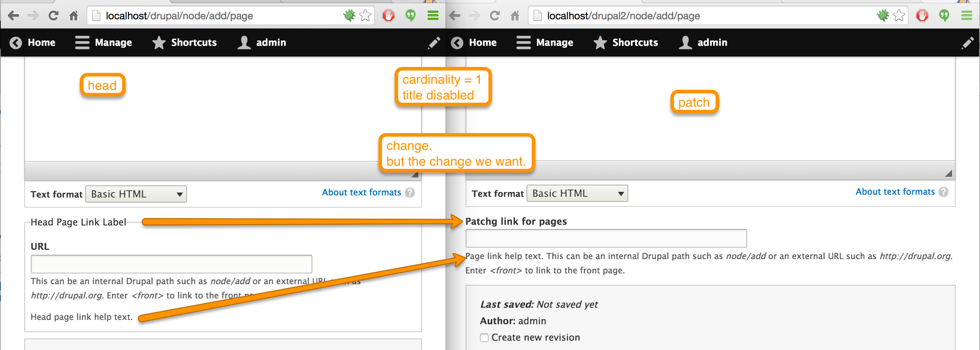
Task: Open Shortcuts in the right Drupal toolbar
Action: coord(626,43)
